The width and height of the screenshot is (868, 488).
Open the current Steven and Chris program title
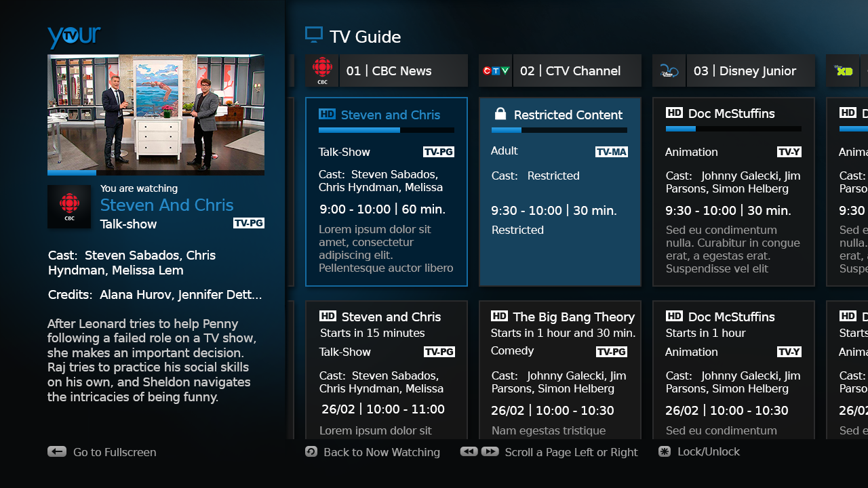391,115
